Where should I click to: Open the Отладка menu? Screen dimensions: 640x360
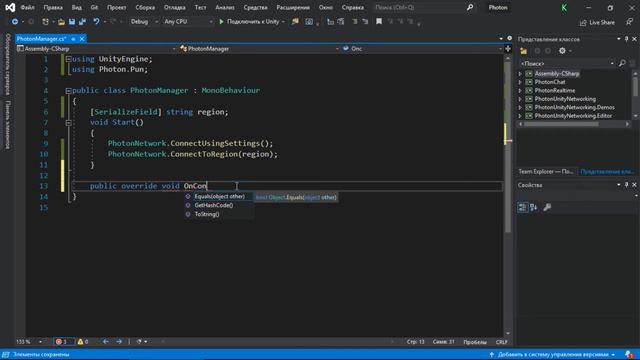click(x=174, y=7)
